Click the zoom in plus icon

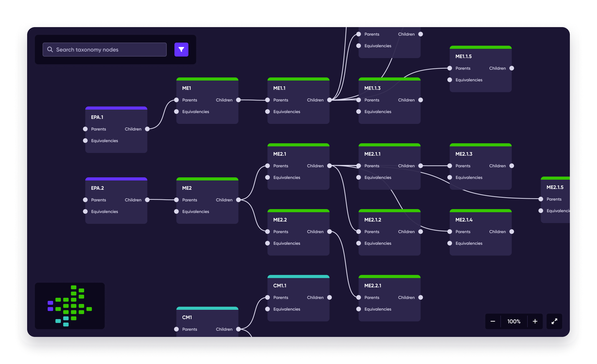tap(535, 321)
